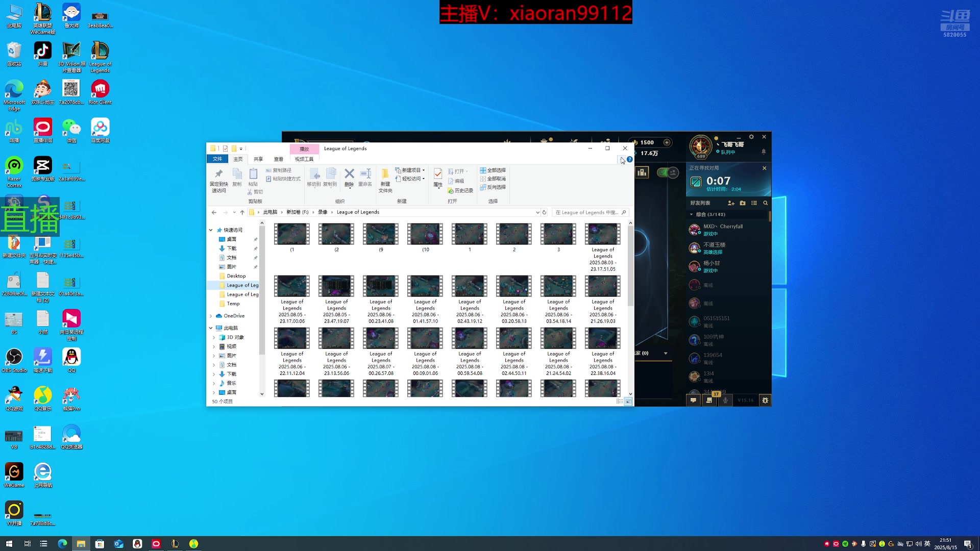Screen dimensions: 980x551
Task: Click 复制路径 in ribbon
Action: point(279,170)
